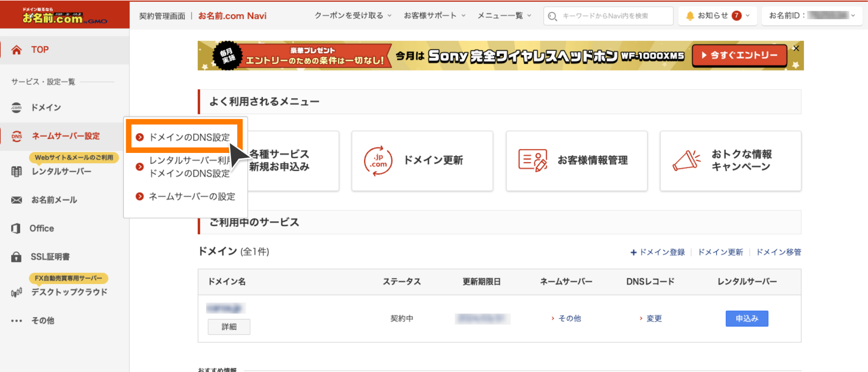This screenshot has height=372, width=868.
Task: Click the 更新期限日 column header
Action: tap(482, 282)
